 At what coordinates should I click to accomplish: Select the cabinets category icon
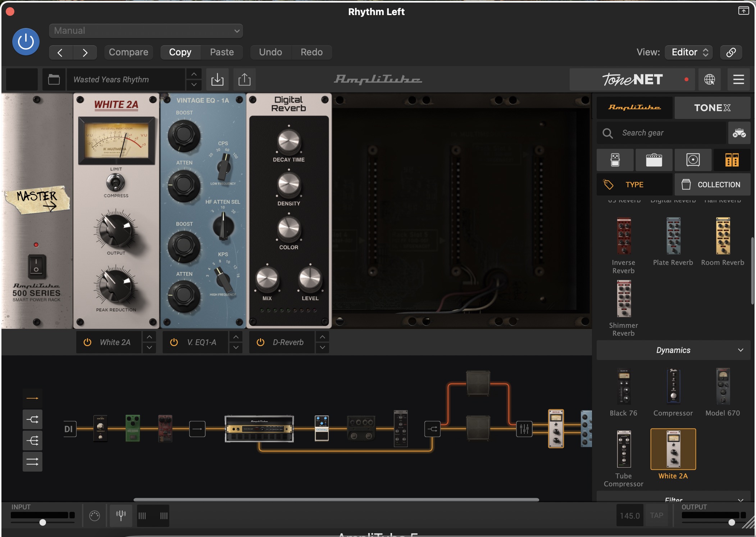click(693, 160)
